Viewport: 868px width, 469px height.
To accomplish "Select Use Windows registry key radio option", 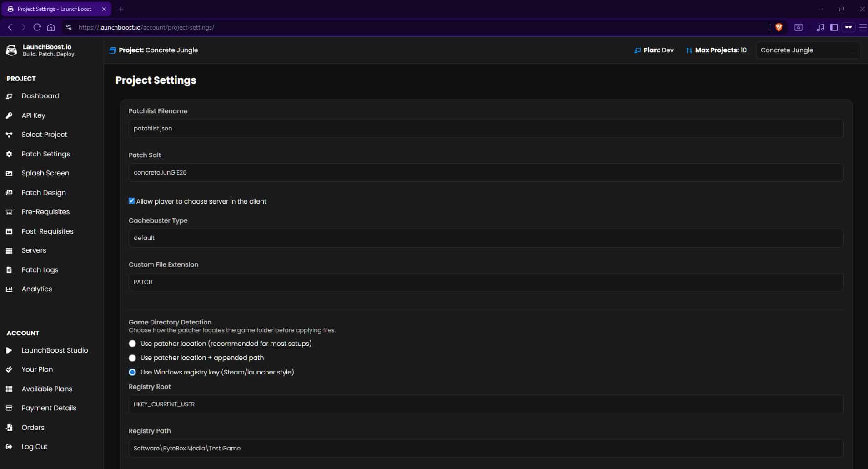I will 132,372.
